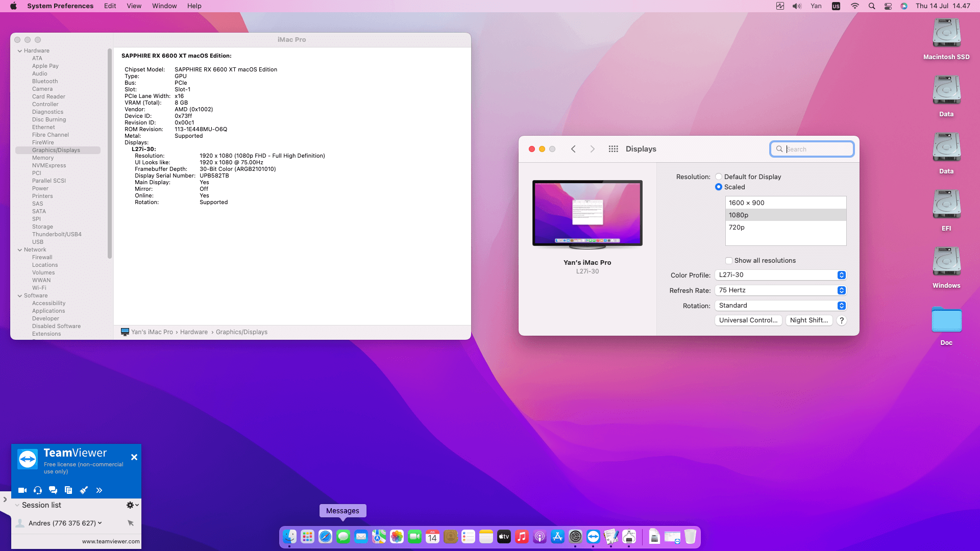Open the Apple menu

pos(14,6)
